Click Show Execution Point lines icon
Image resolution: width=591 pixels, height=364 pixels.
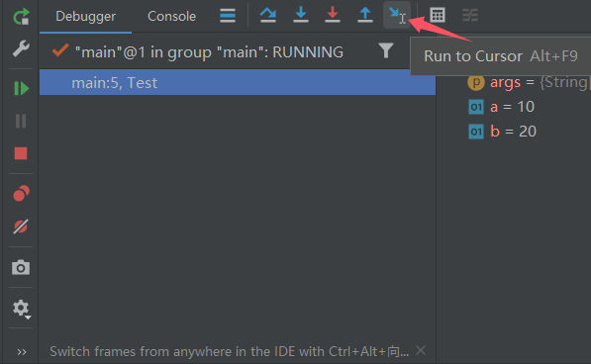pos(228,16)
